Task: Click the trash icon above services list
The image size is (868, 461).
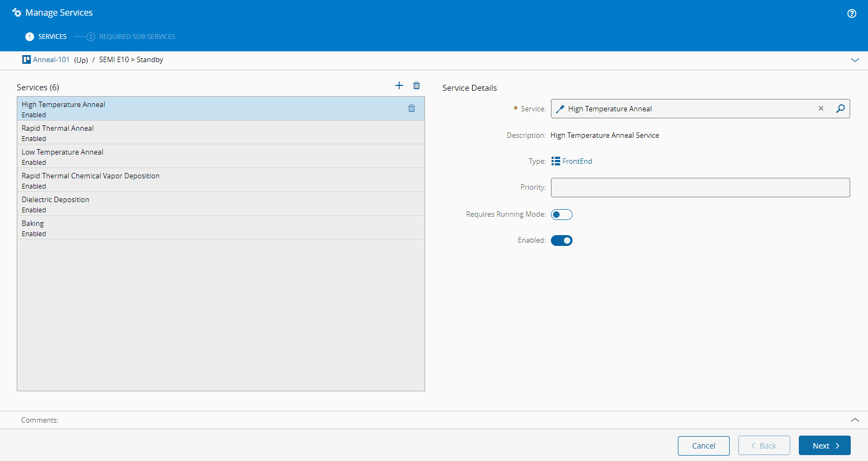Action: (416, 85)
